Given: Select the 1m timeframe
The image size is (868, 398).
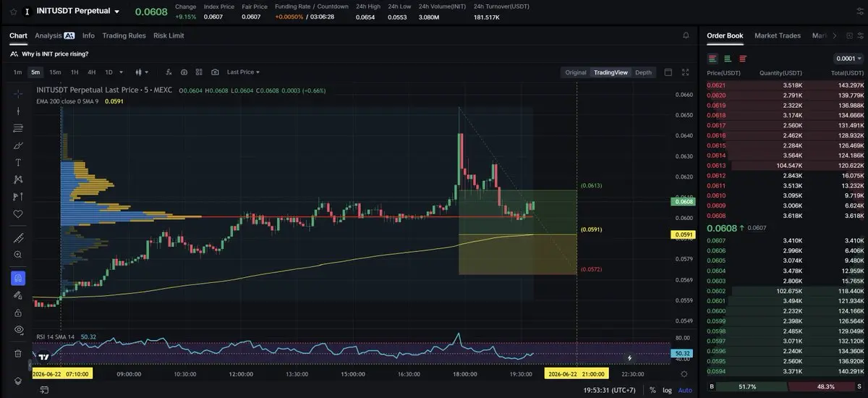Looking at the screenshot, I should (17, 72).
